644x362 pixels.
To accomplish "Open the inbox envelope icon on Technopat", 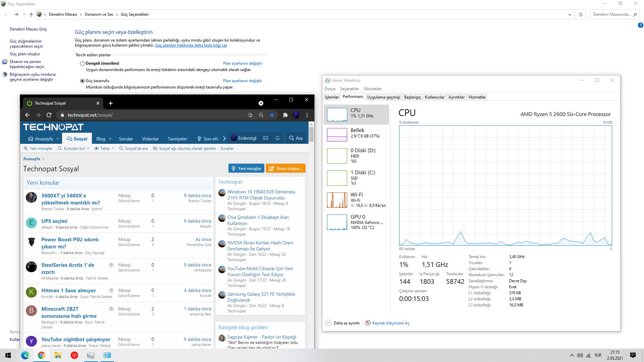I will pyautogui.click(x=265, y=138).
